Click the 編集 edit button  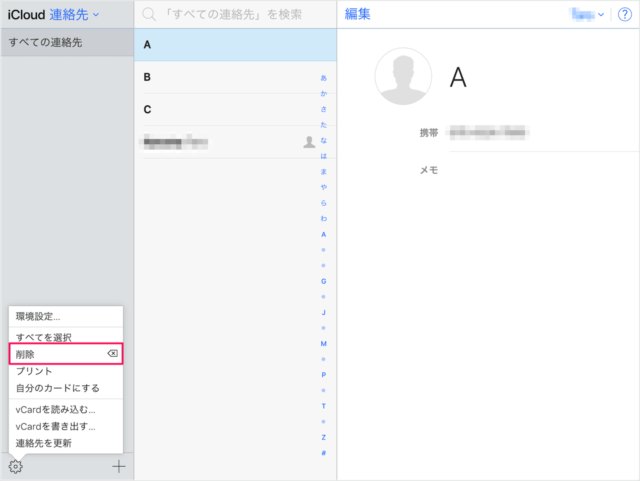(x=358, y=14)
